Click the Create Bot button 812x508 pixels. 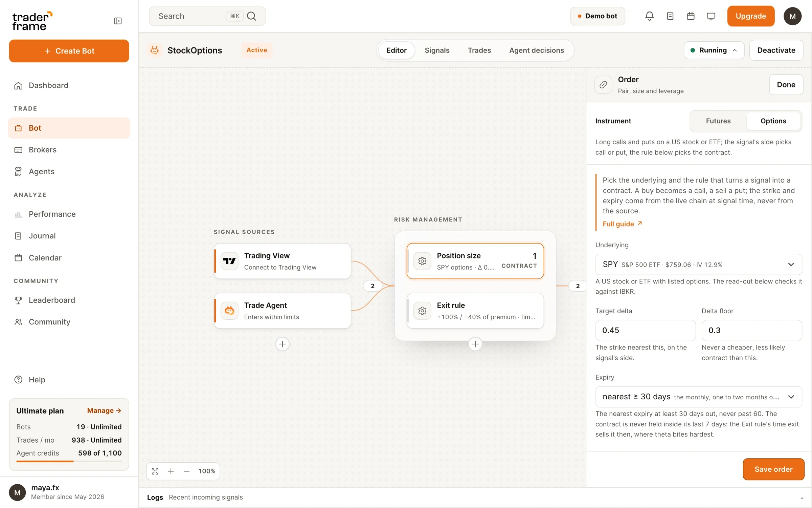pos(69,51)
